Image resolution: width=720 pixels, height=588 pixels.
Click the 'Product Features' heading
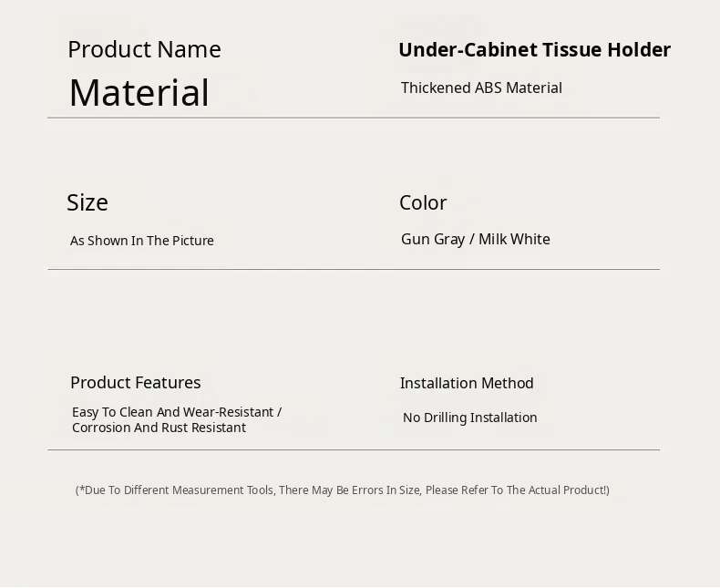(136, 383)
